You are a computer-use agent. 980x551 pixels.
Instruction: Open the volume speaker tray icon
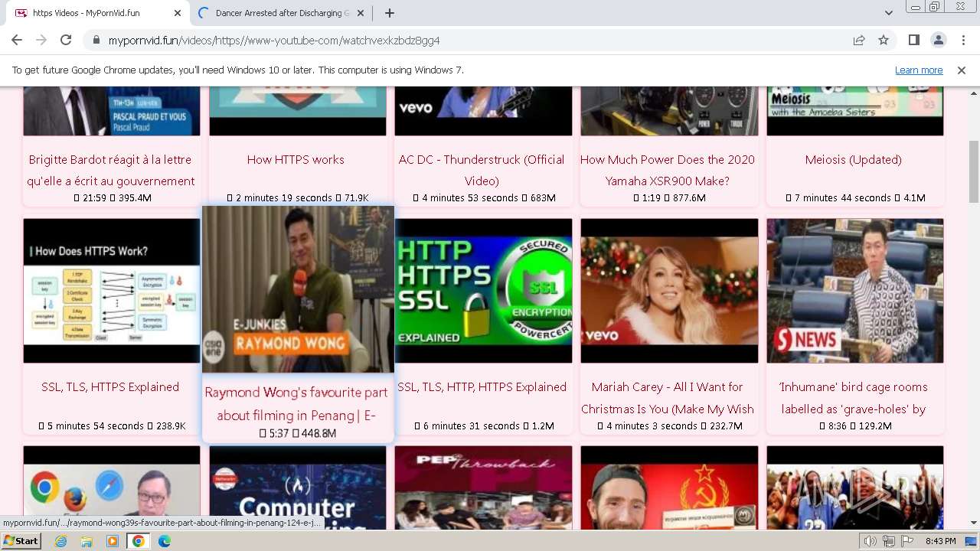(870, 541)
